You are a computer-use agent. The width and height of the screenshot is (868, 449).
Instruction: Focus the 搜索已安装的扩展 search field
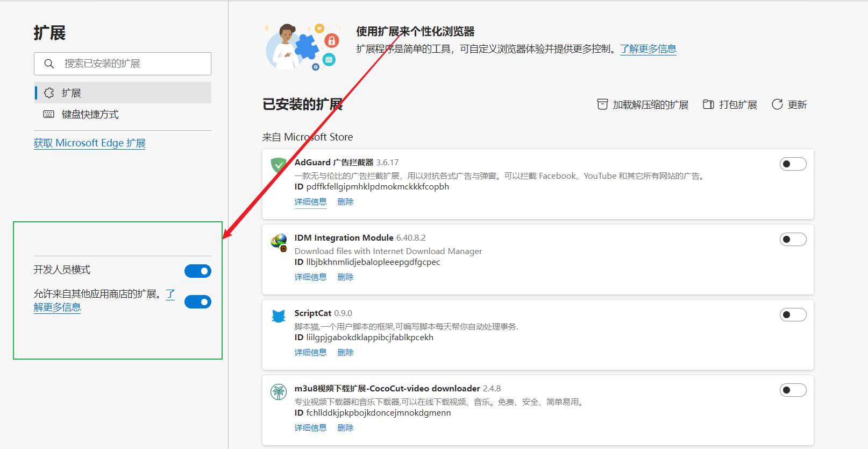coord(123,64)
